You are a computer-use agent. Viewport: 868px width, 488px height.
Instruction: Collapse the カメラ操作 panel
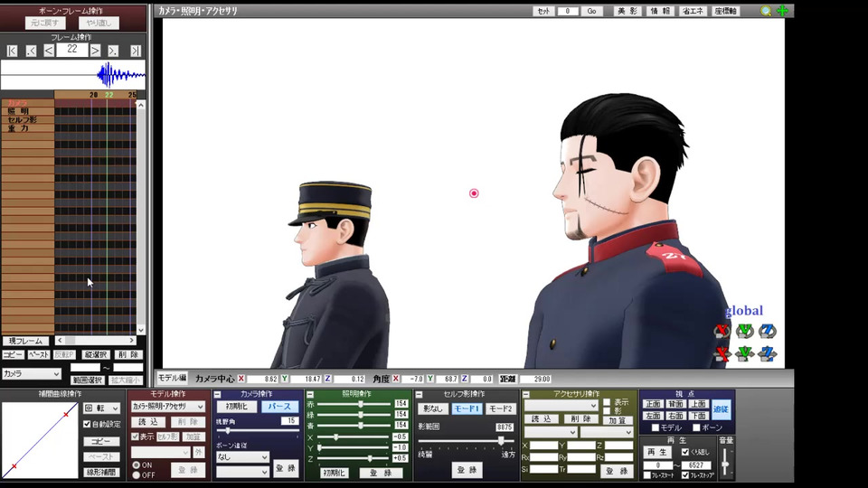pos(218,395)
